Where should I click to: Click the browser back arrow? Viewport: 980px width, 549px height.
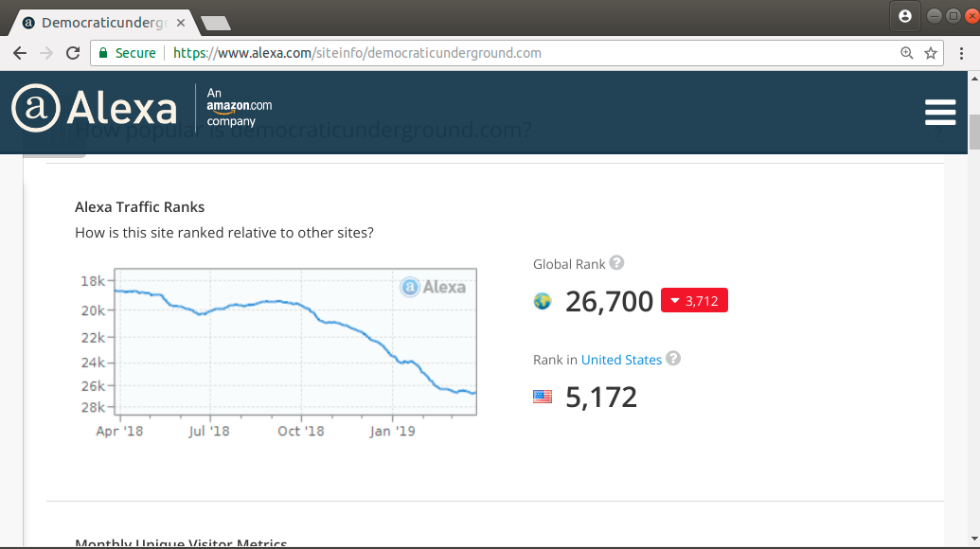20,53
